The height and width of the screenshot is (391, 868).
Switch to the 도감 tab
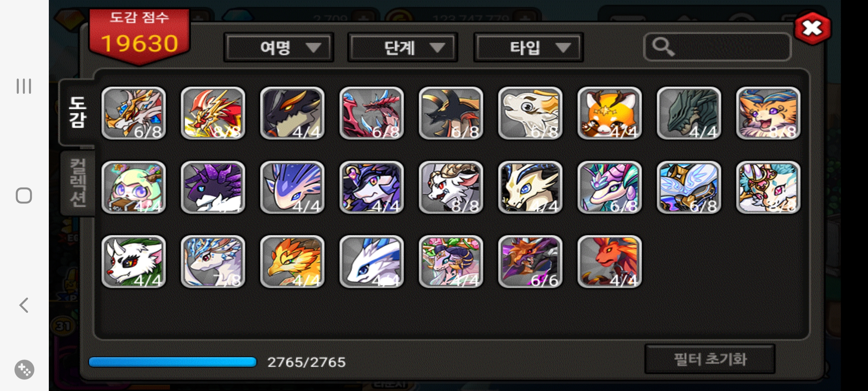click(77, 112)
